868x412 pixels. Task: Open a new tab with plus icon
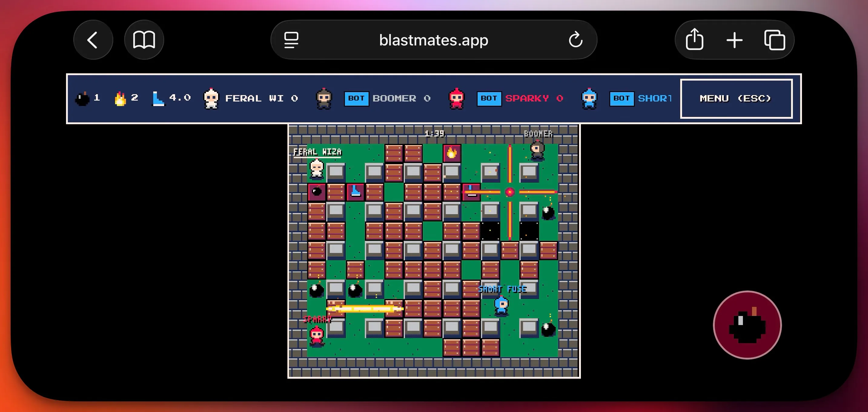[734, 40]
